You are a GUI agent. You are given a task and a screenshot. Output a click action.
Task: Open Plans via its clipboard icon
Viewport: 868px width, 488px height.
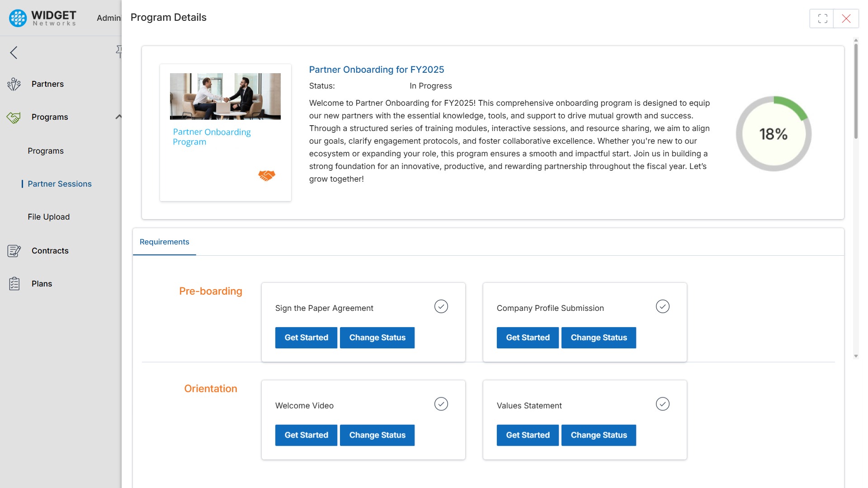pos(14,284)
